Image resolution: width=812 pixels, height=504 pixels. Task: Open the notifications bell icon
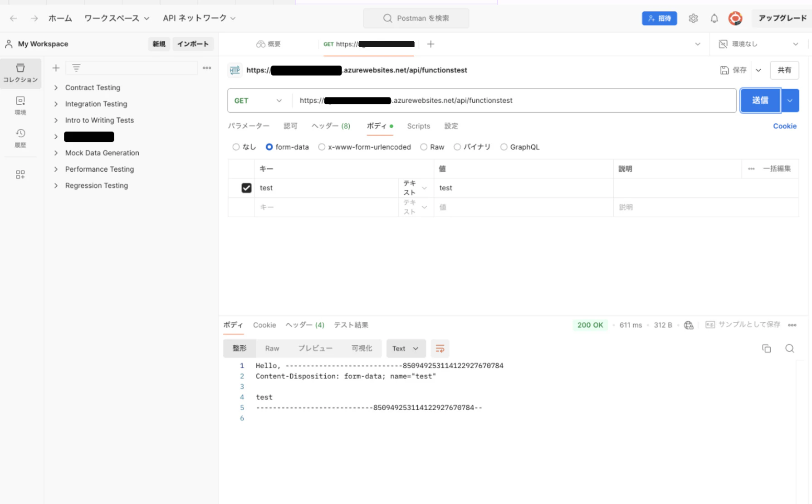pyautogui.click(x=714, y=19)
